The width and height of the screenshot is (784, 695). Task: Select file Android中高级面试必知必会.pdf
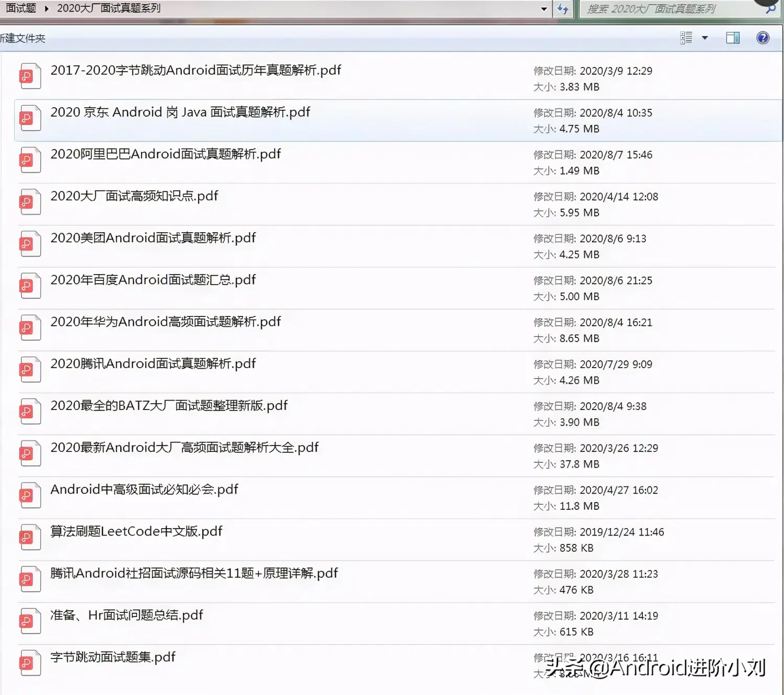coord(144,489)
